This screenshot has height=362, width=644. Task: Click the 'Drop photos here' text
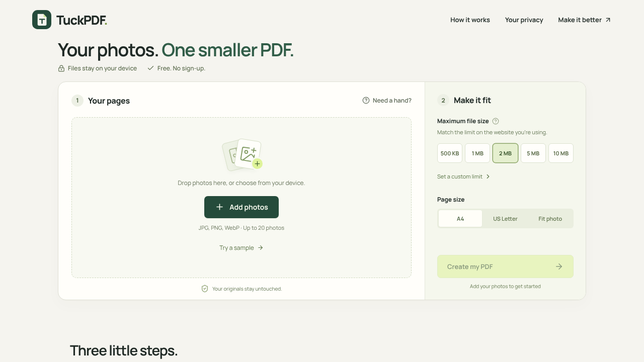pyautogui.click(x=242, y=183)
